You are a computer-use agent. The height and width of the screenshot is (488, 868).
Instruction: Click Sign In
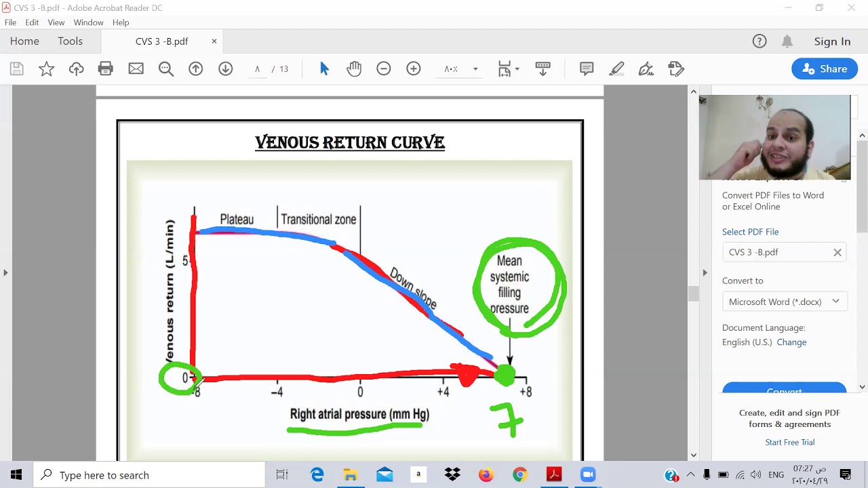pyautogui.click(x=832, y=41)
